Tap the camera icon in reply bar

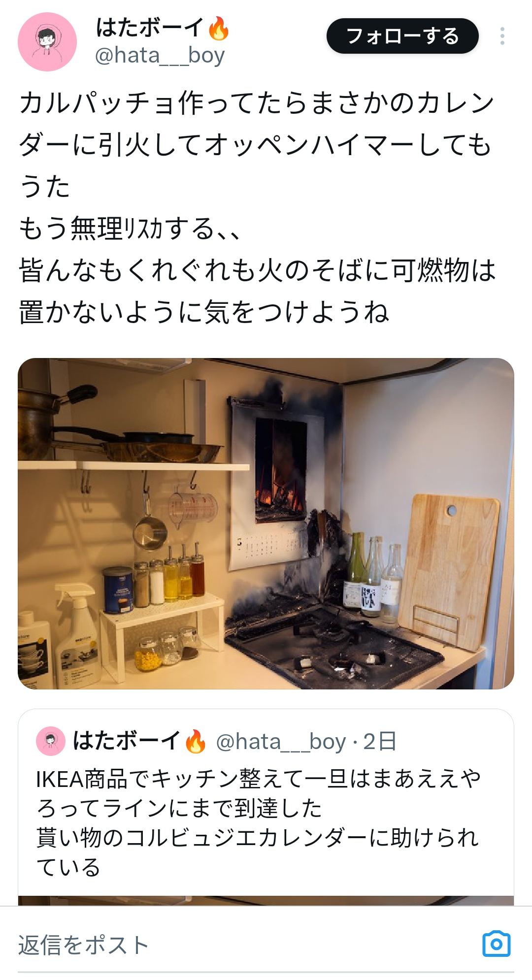[x=496, y=944]
